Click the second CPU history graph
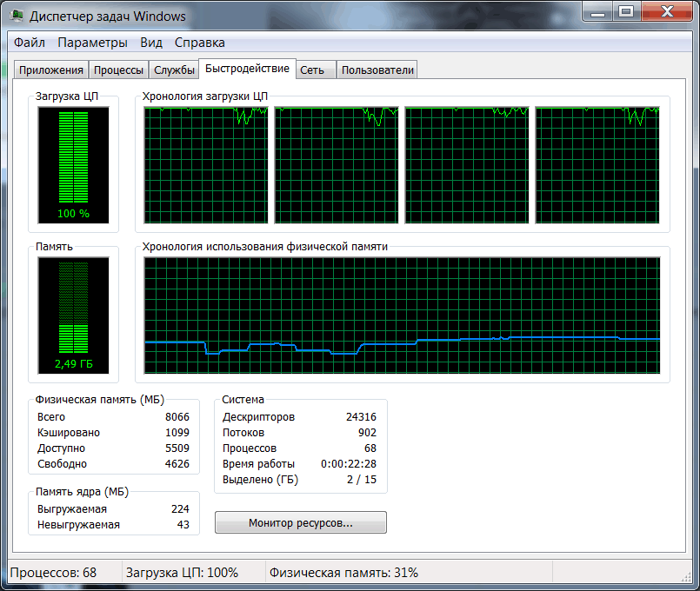This screenshot has width=700, height=591. (337, 165)
